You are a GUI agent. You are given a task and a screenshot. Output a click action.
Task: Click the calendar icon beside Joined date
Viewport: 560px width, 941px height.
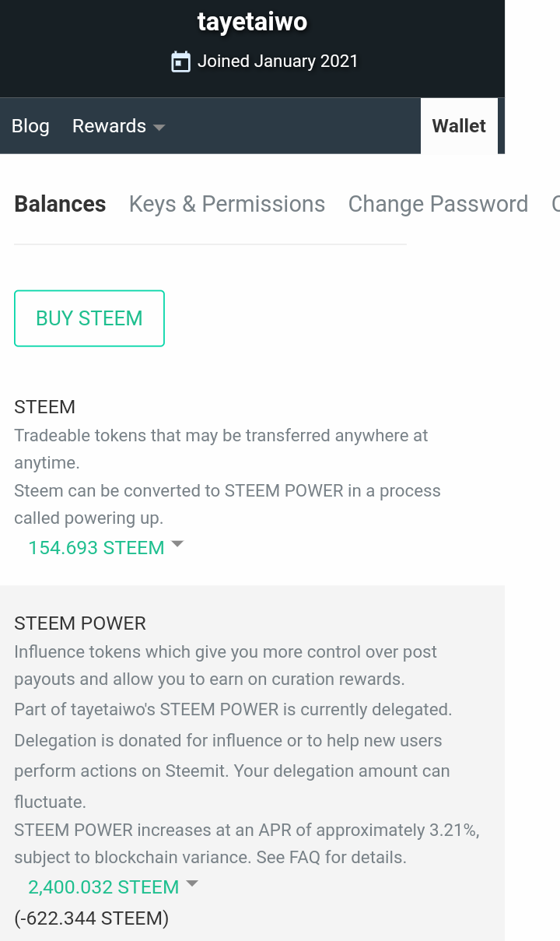point(180,61)
